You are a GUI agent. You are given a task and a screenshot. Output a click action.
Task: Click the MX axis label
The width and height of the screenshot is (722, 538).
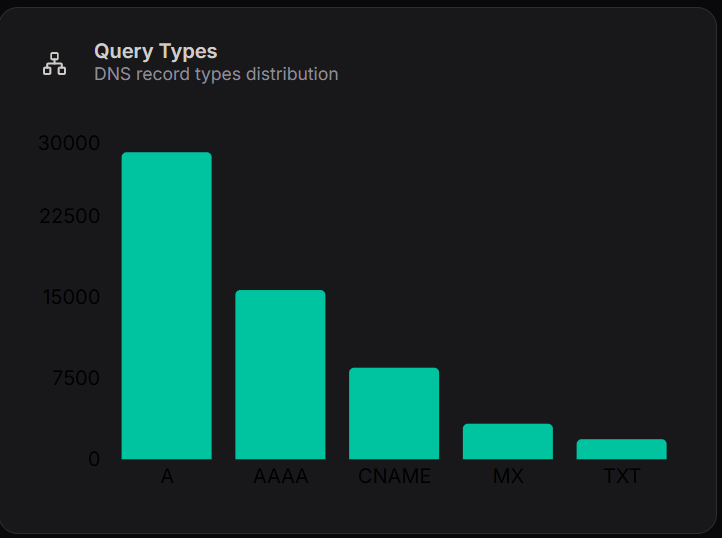(508, 477)
